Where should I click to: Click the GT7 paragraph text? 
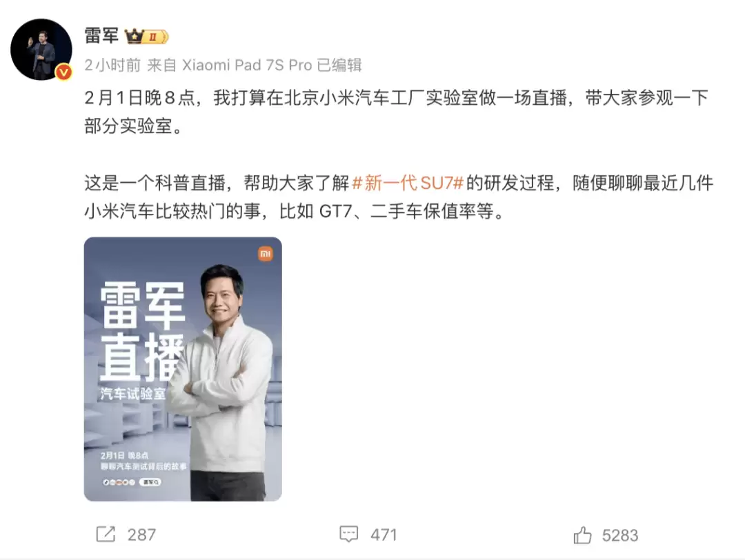[399, 197]
